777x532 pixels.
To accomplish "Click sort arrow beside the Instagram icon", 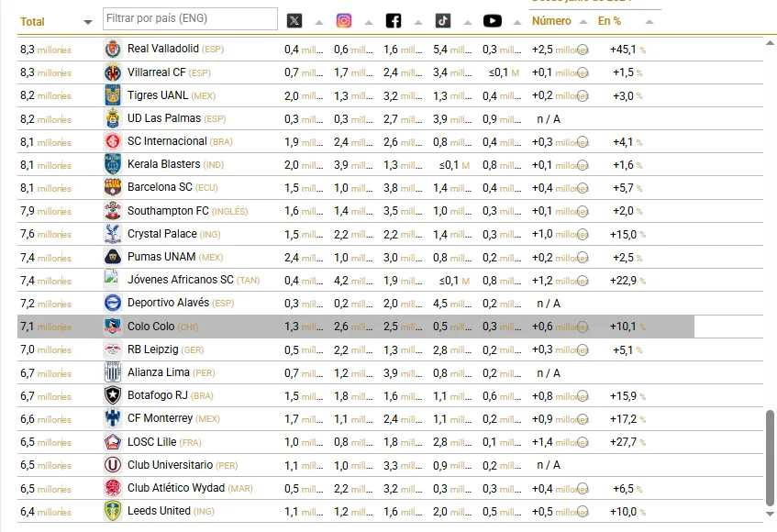I will tap(368, 22).
